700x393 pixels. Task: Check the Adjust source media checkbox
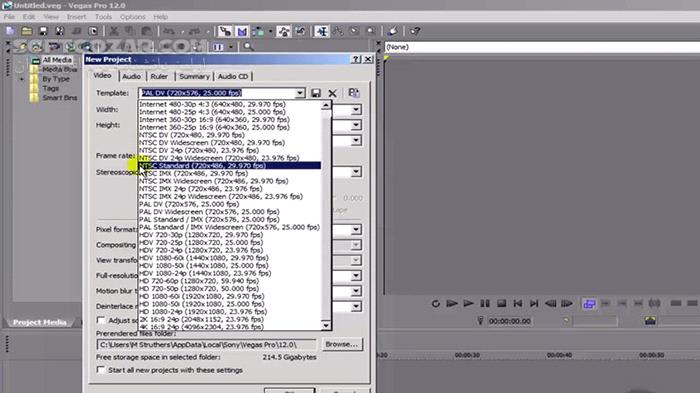click(x=101, y=320)
